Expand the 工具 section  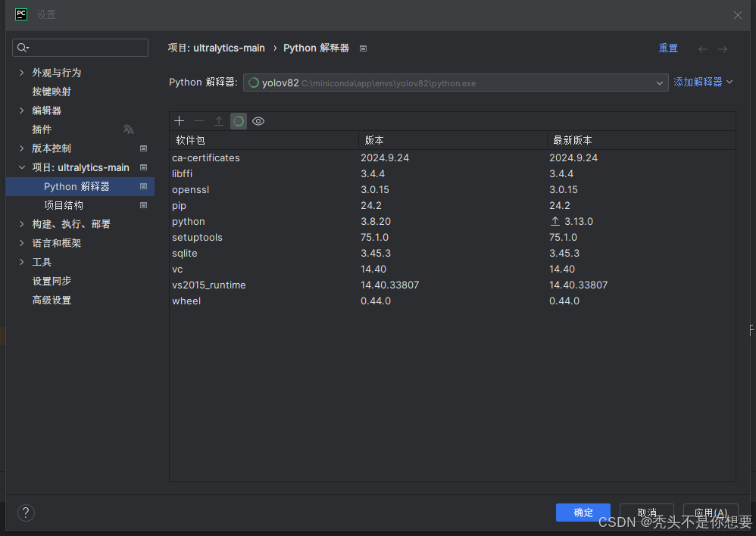[21, 262]
